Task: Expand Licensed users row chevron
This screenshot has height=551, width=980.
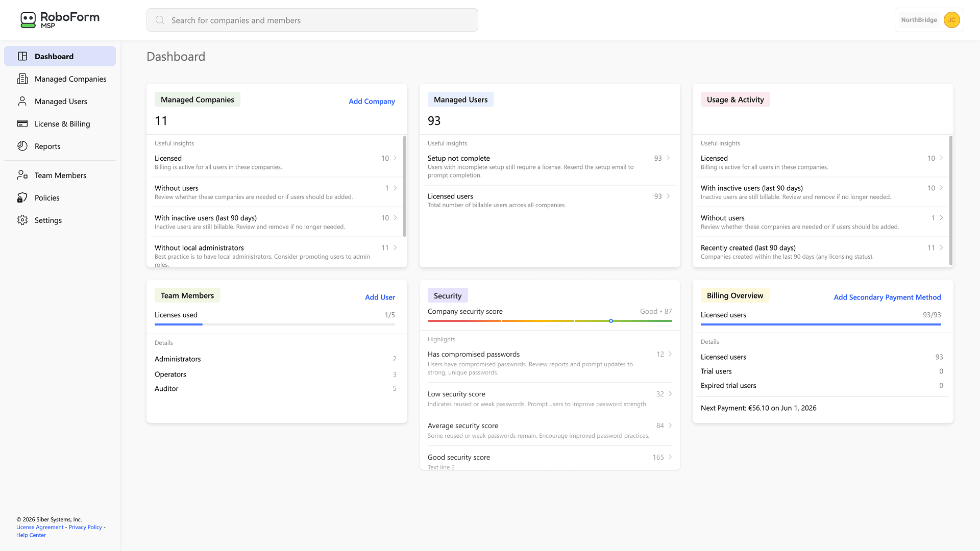Action: (668, 196)
